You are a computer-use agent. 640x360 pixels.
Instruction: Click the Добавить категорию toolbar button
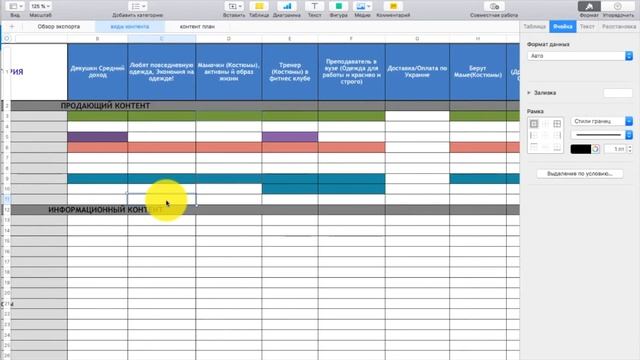[x=138, y=7]
